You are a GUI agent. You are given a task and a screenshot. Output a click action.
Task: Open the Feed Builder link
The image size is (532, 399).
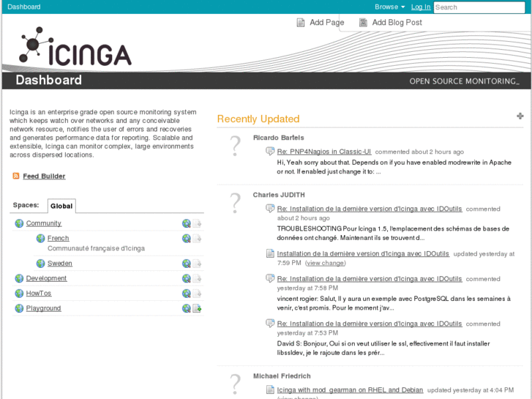(44, 176)
